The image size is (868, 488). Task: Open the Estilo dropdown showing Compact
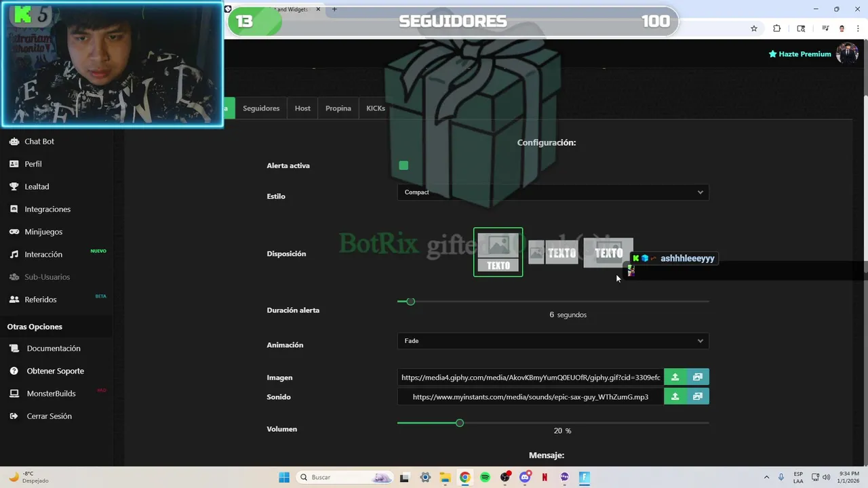tap(553, 192)
